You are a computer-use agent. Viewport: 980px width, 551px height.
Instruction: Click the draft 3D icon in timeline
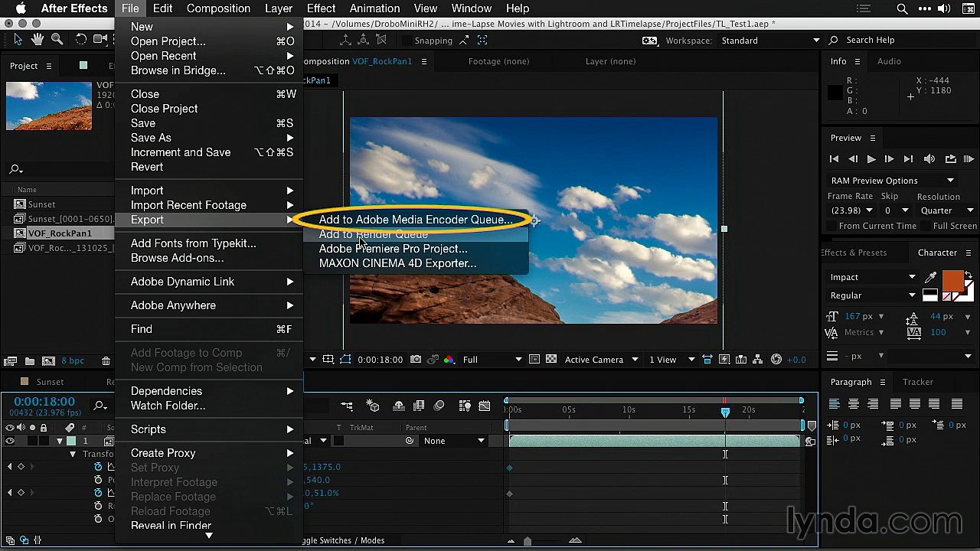(x=373, y=406)
